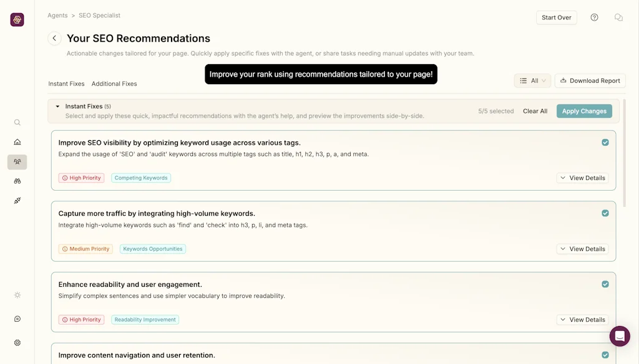Image resolution: width=639 pixels, height=364 pixels.
Task: Collapse the Instant Fixes section arrow
Action: coord(58,107)
